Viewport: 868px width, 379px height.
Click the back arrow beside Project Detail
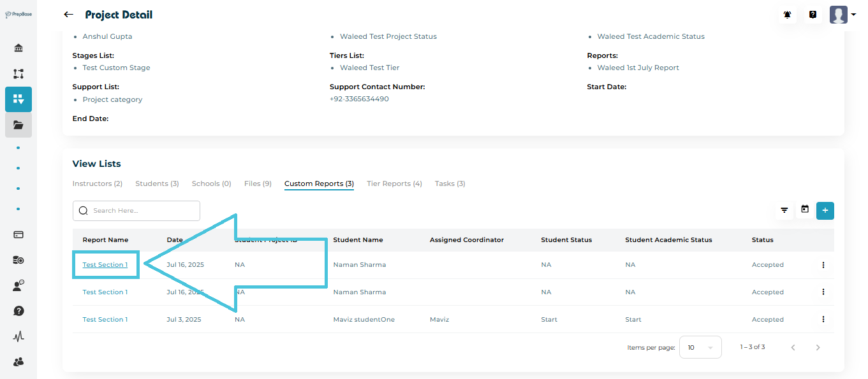tap(69, 15)
